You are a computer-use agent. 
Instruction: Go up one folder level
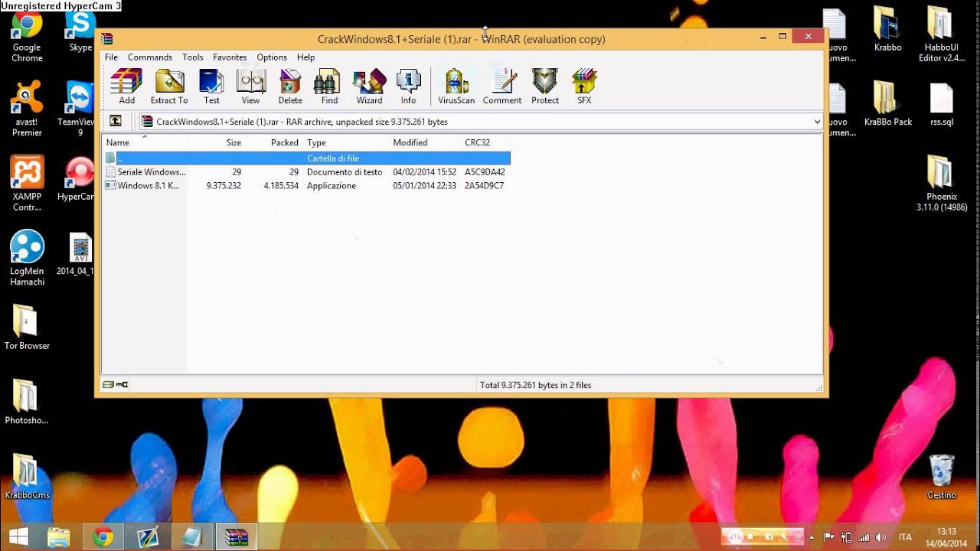(x=116, y=121)
